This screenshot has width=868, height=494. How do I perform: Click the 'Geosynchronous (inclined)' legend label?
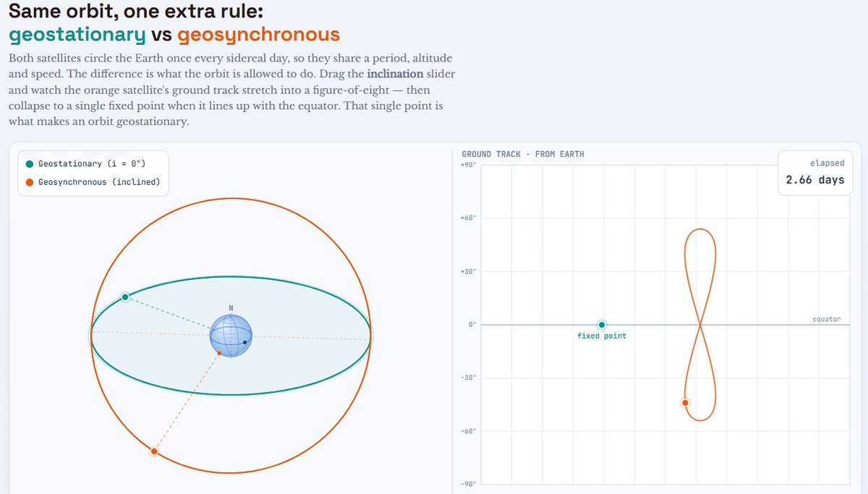(99, 182)
